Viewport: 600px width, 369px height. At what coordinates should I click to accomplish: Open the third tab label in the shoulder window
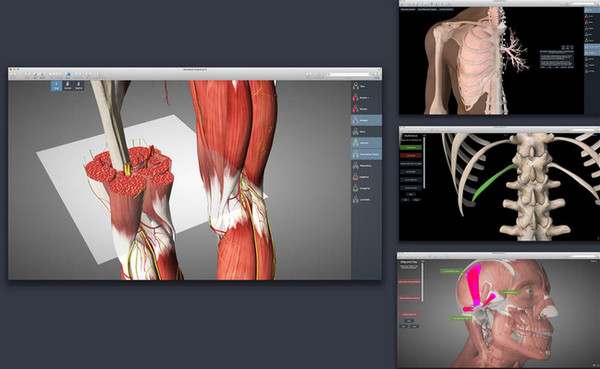pyautogui.click(x=446, y=9)
